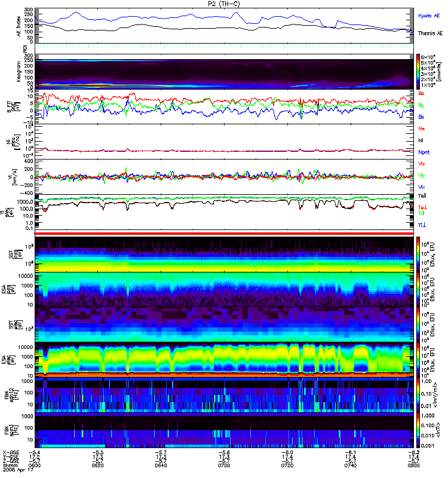Screen dimensions: 448x478
Task: Click the green By legend label
Action: 421,105
